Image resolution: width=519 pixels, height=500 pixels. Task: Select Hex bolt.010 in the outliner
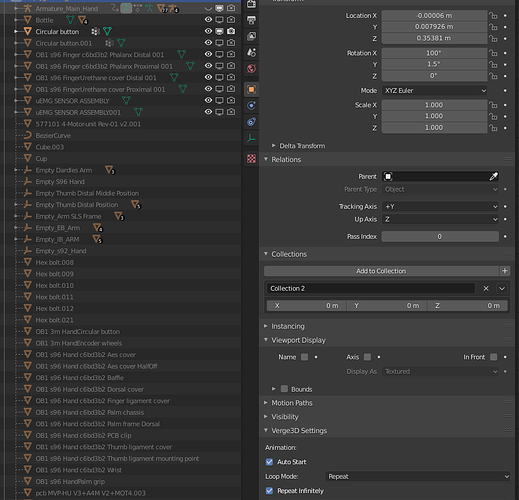tap(55, 285)
